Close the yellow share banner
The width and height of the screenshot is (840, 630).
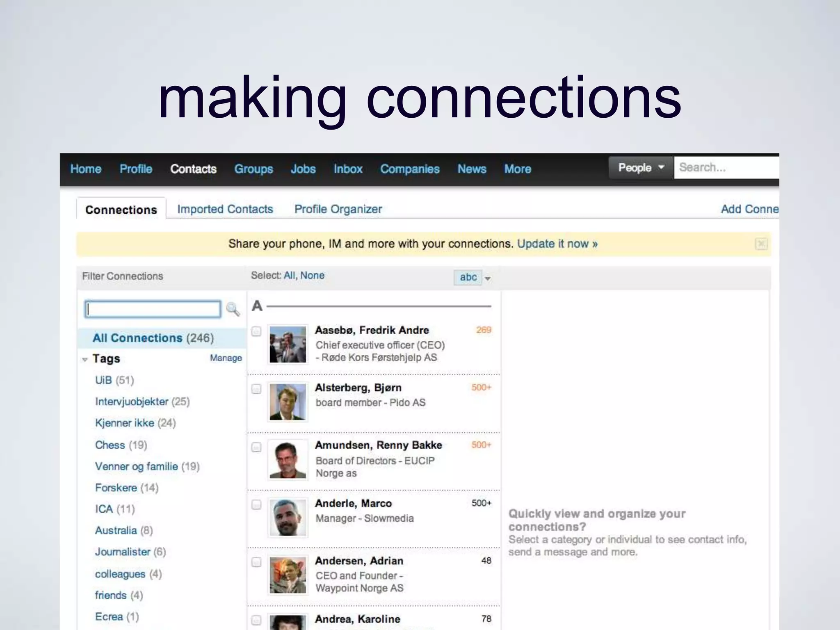click(761, 244)
